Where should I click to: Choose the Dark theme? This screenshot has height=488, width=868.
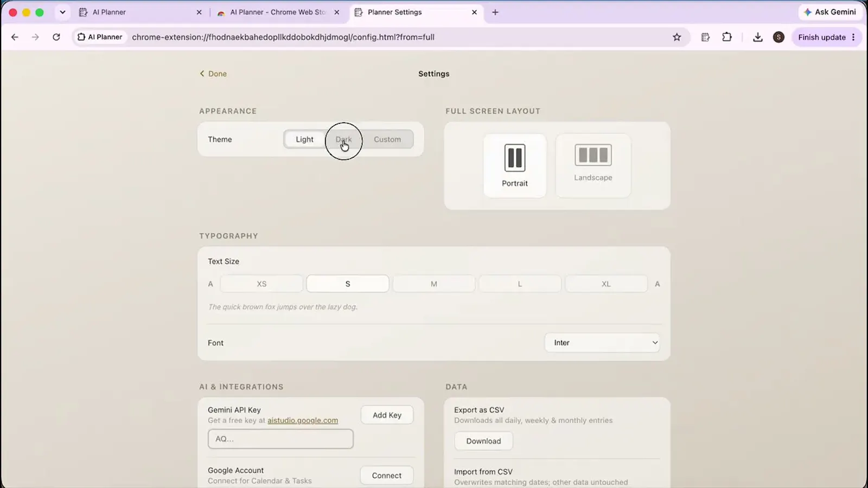point(343,139)
